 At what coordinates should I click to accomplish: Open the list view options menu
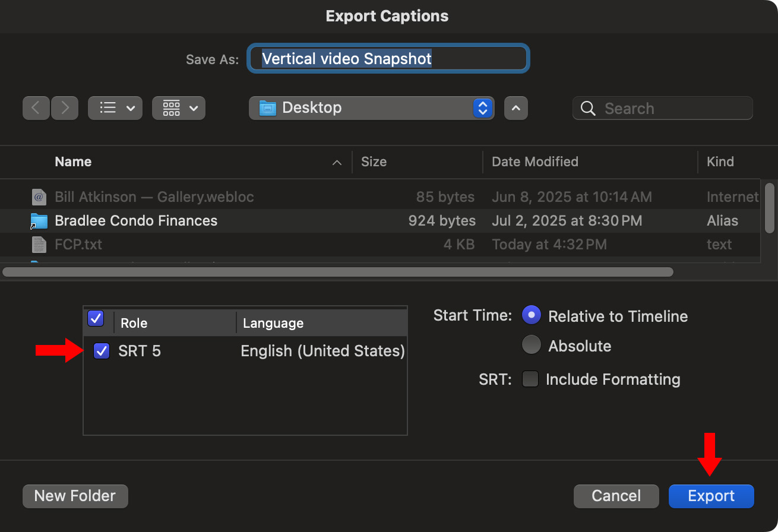(x=115, y=108)
